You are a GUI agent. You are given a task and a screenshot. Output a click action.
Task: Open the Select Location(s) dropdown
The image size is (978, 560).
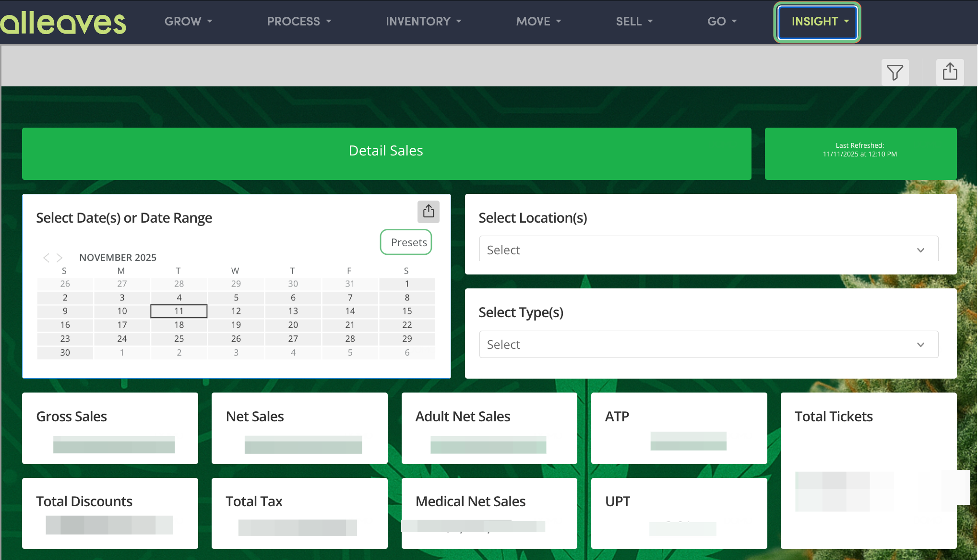point(708,250)
